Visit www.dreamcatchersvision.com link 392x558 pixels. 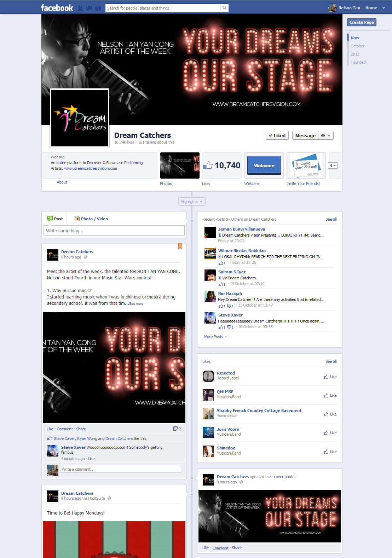pyautogui.click(x=91, y=168)
